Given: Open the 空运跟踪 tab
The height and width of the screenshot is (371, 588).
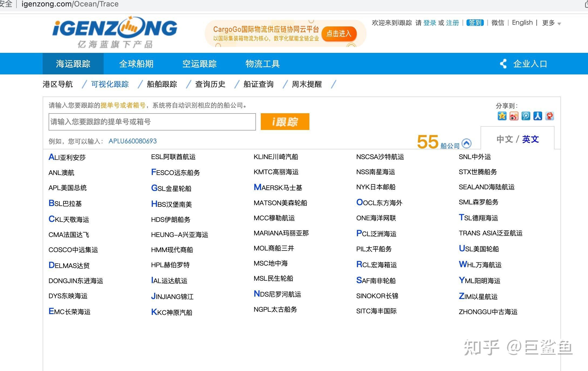Looking at the screenshot, I should (200, 64).
